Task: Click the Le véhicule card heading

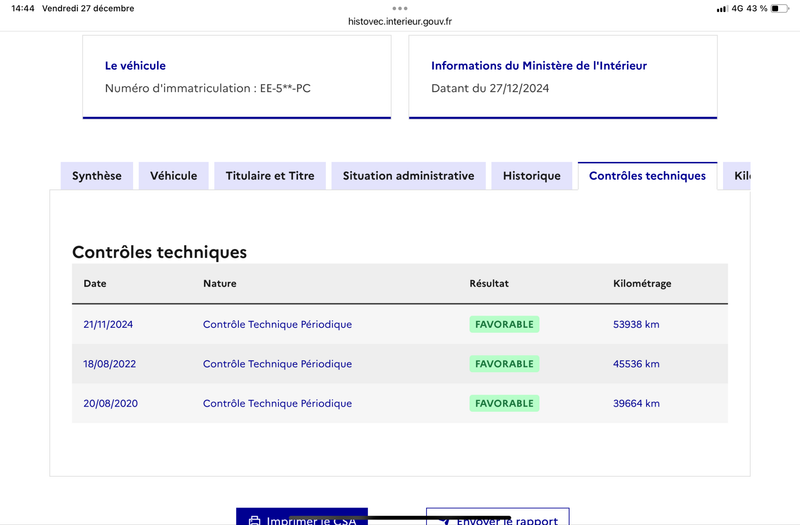Action: pos(135,66)
